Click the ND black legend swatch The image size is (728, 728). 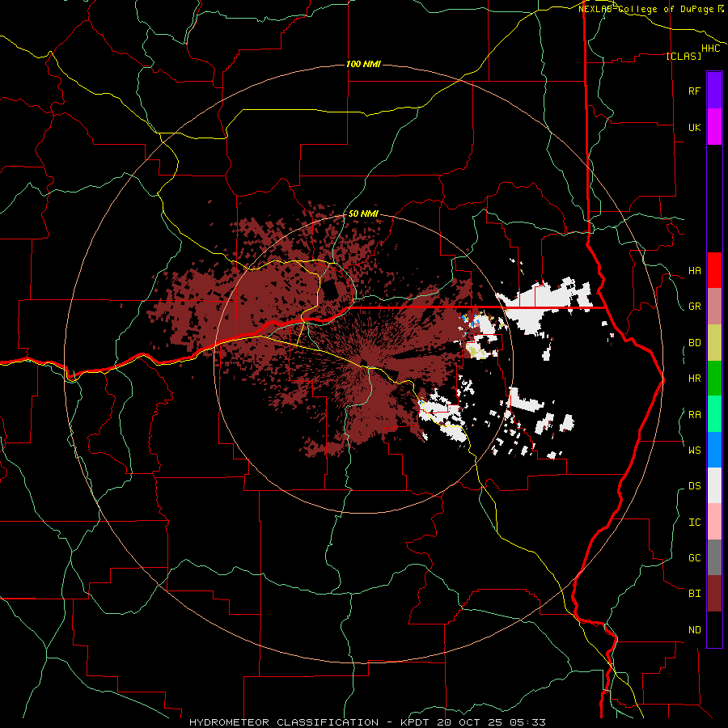pyautogui.click(x=714, y=629)
